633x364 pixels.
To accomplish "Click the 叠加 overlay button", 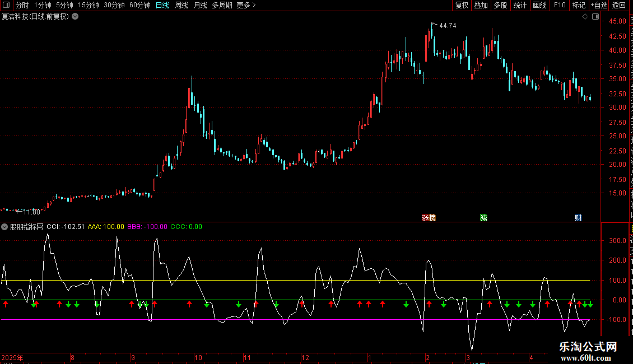I will click(x=481, y=5).
